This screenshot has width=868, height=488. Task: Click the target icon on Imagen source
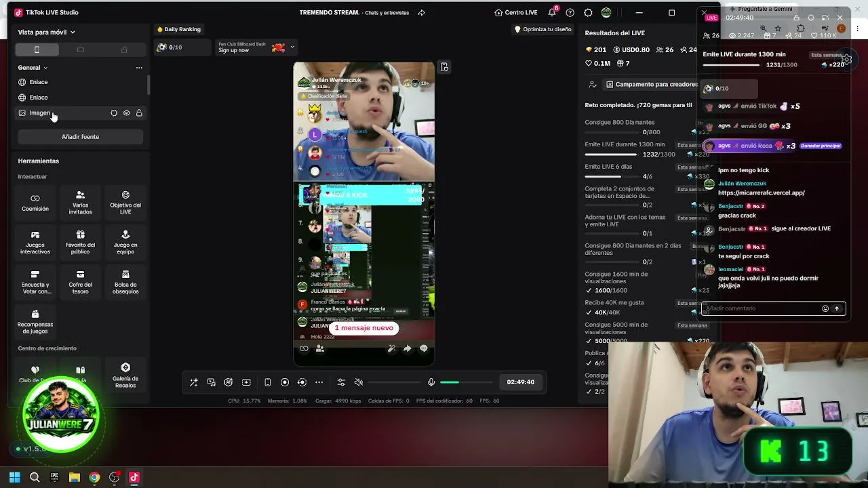coord(114,113)
